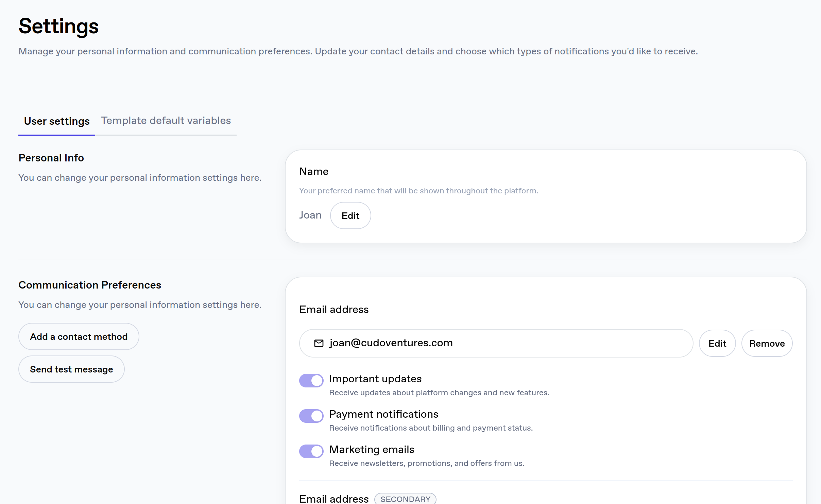The height and width of the screenshot is (504, 821).
Task: Click the Personal Info section heading
Action: [51, 158]
